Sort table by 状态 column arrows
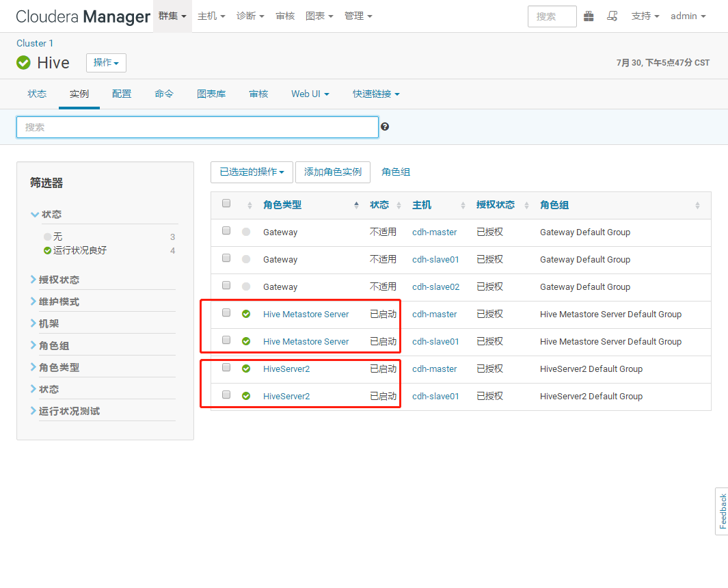Screen dimensions: 728x588 399,205
